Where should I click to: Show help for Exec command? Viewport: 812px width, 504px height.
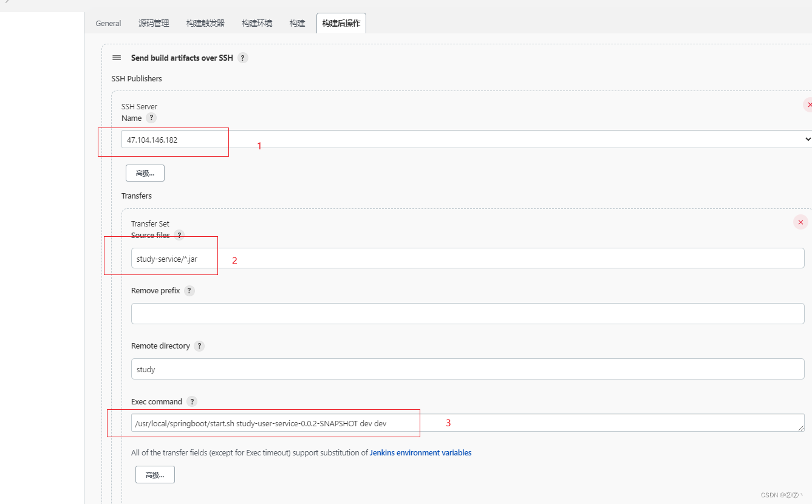click(192, 401)
